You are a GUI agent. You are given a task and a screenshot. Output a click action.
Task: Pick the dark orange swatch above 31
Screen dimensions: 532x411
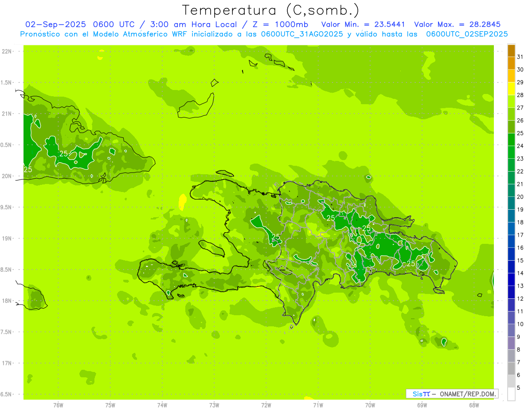[x=511, y=51]
